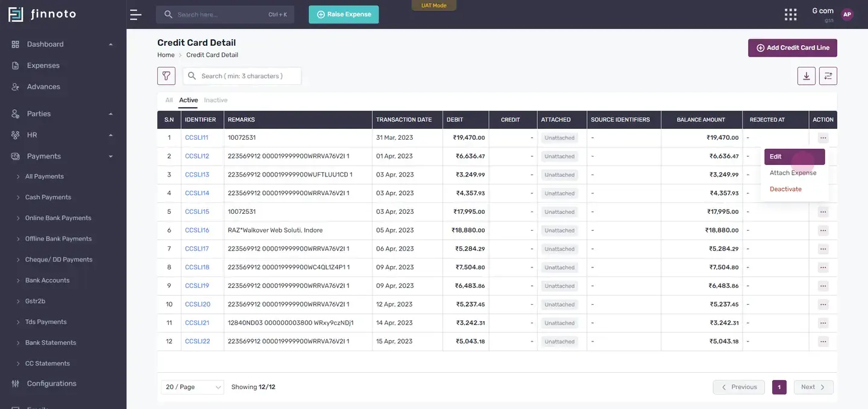Screen dimensions: 868x409
Task: Toggle the sidebar collapse menu icon
Action: 136,14
